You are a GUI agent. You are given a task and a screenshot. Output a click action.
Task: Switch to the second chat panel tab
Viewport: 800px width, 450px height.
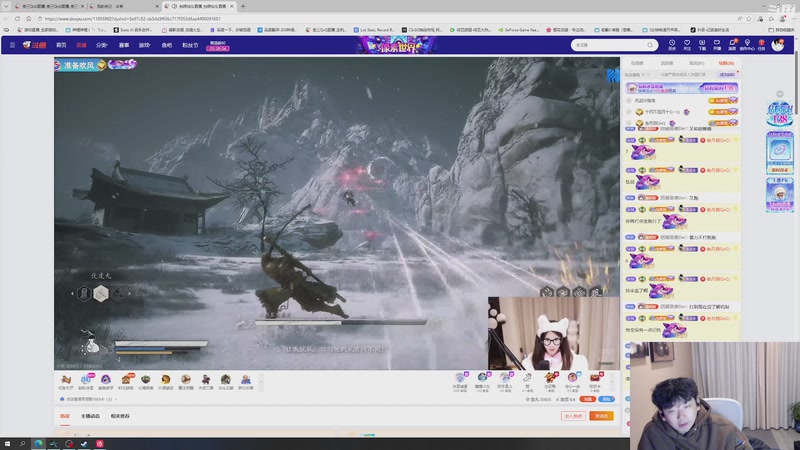tap(666, 63)
